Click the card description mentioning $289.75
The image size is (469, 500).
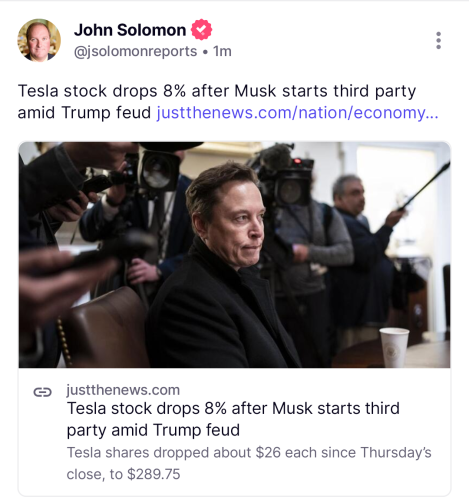(x=249, y=463)
